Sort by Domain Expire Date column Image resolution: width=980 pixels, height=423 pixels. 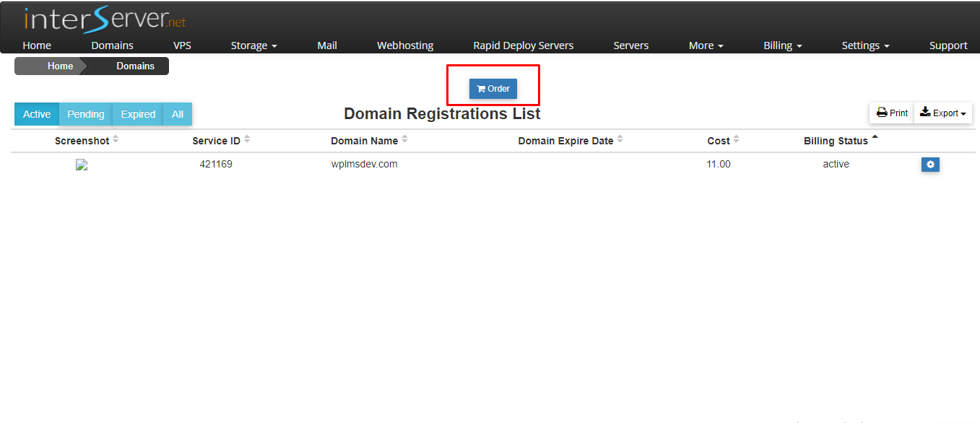click(x=565, y=141)
